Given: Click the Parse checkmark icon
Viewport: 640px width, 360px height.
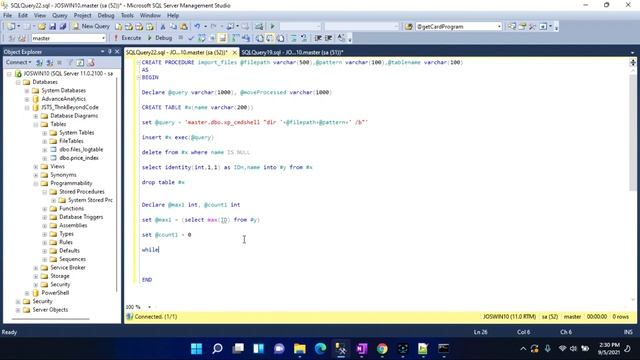Looking at the screenshot, I should coord(191,38).
